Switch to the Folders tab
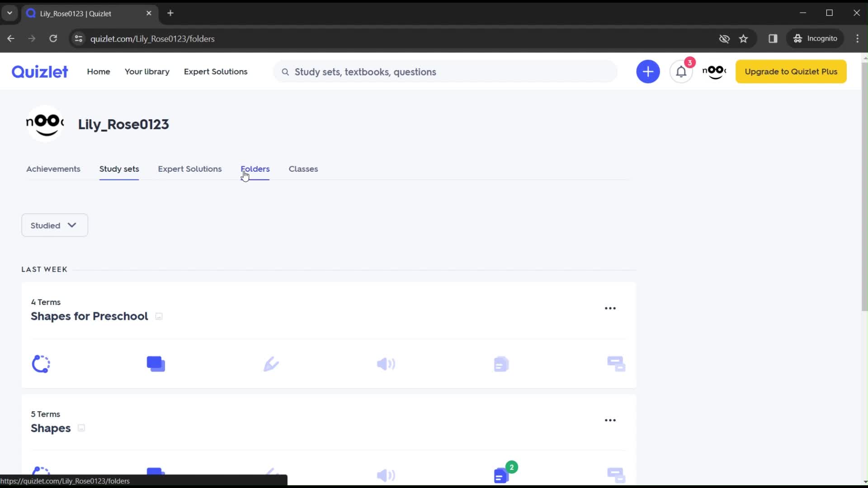 pyautogui.click(x=255, y=169)
